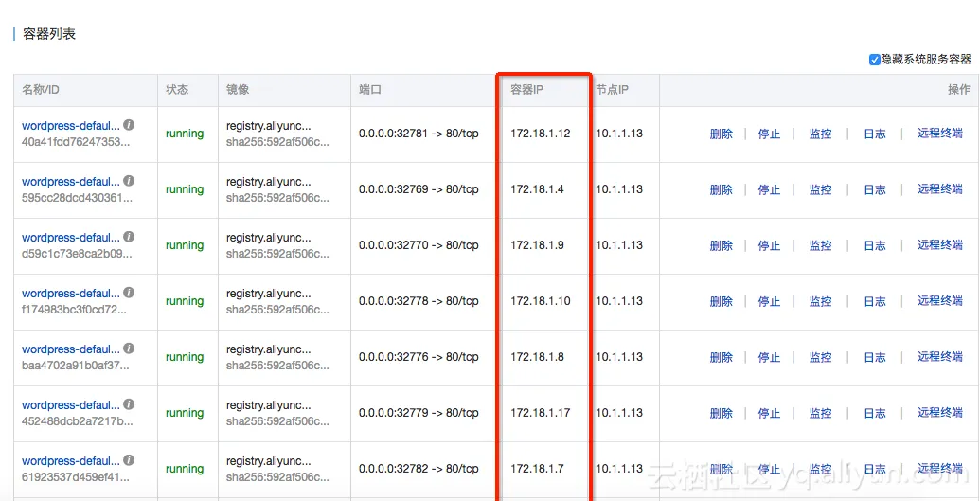Select running status for container 172.18.1.8
Screen dimensions: 980x501
click(185, 357)
